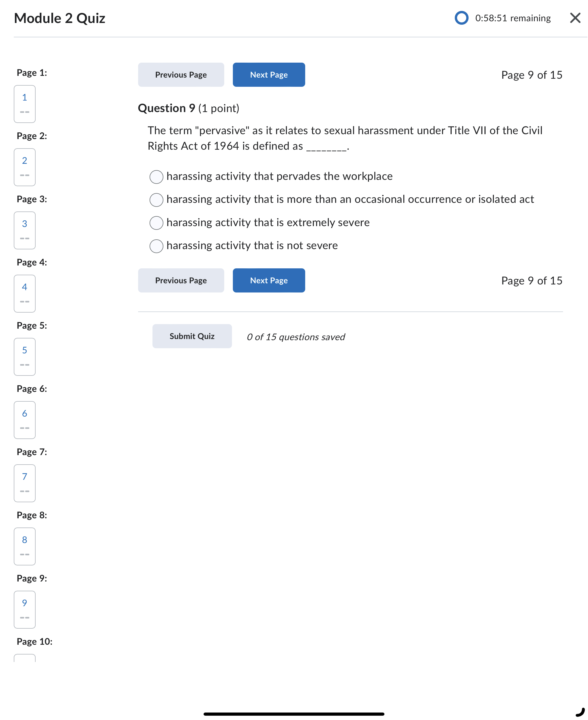Close the quiz with the X icon
The height and width of the screenshot is (720, 588).
(x=575, y=18)
